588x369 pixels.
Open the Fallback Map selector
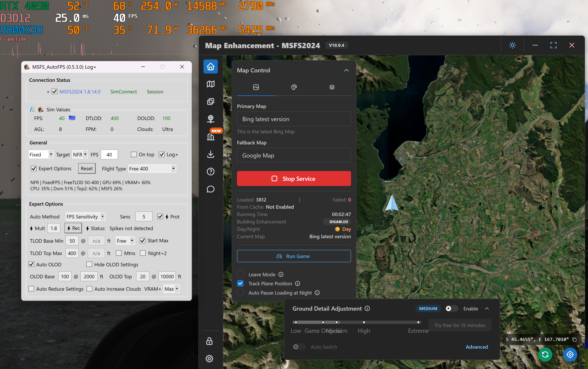pos(294,156)
